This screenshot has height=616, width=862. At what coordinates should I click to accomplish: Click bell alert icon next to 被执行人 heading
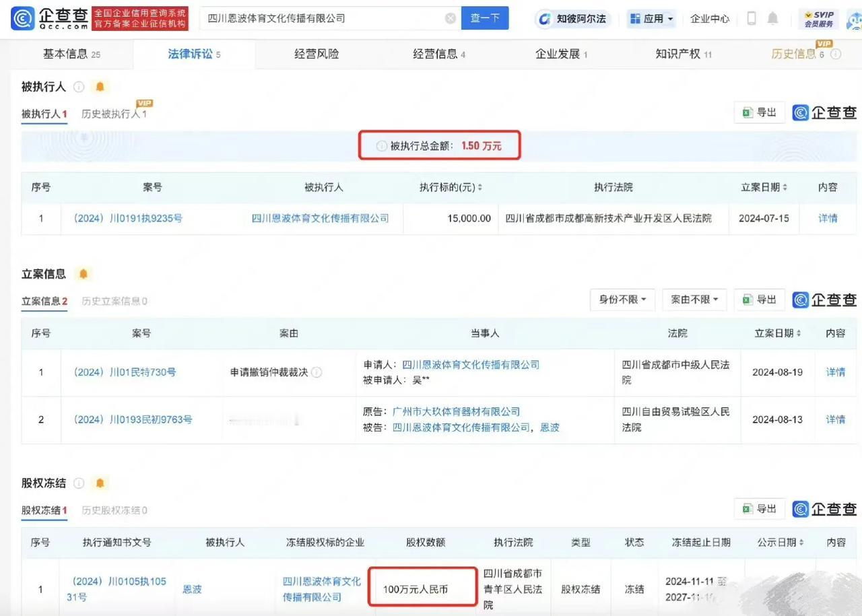click(100, 87)
